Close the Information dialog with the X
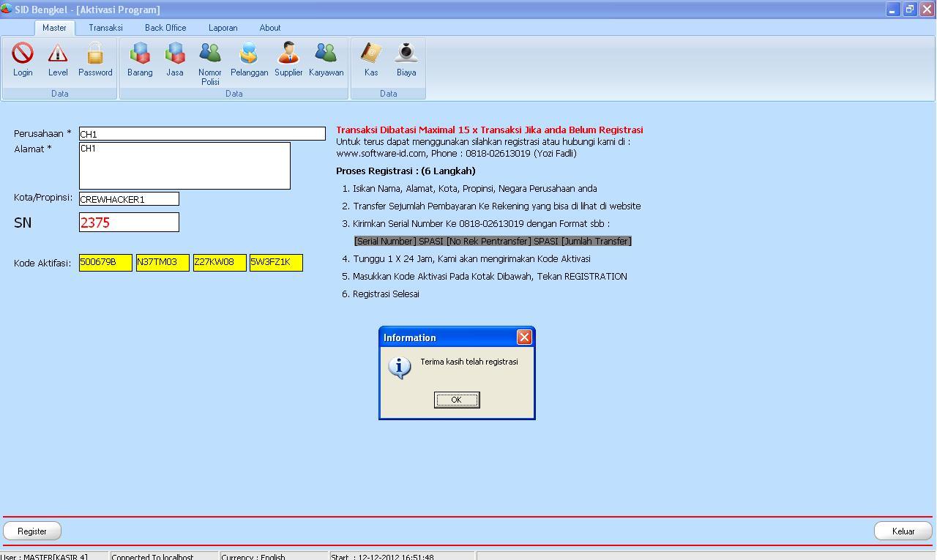This screenshot has height=560, width=937. click(524, 337)
